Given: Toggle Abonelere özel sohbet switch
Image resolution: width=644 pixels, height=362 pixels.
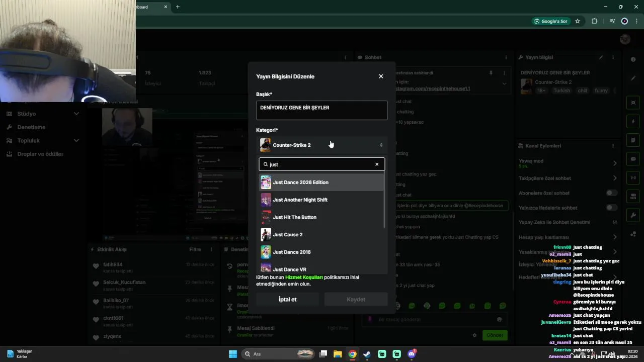Looking at the screenshot, I should (611, 193).
